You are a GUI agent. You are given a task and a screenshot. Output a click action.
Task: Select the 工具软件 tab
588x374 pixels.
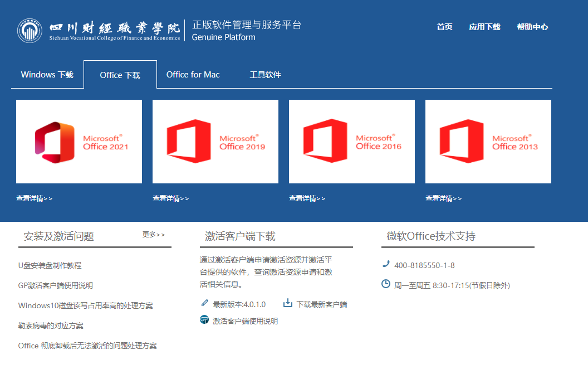[x=266, y=75]
